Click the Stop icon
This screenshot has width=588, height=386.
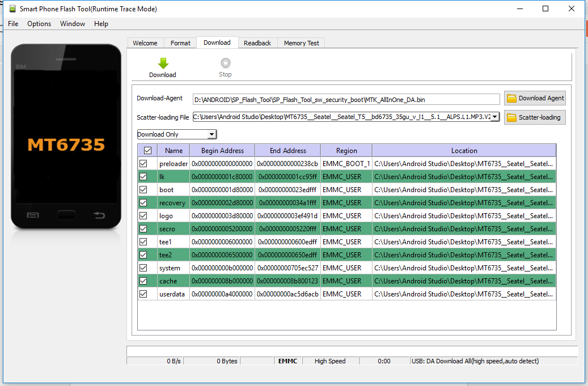coord(225,63)
